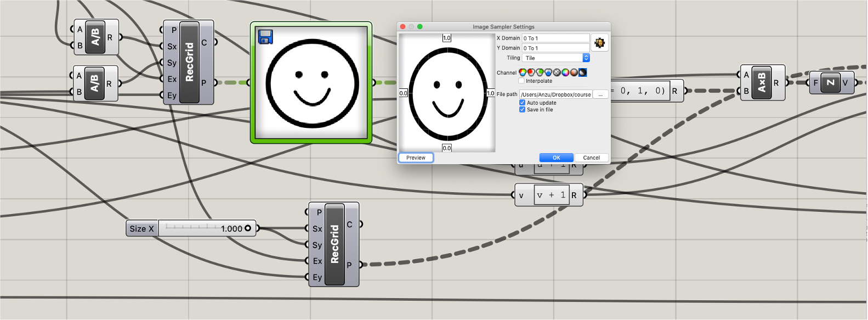
Task: Select the Blue channel icon
Action: 548,72
